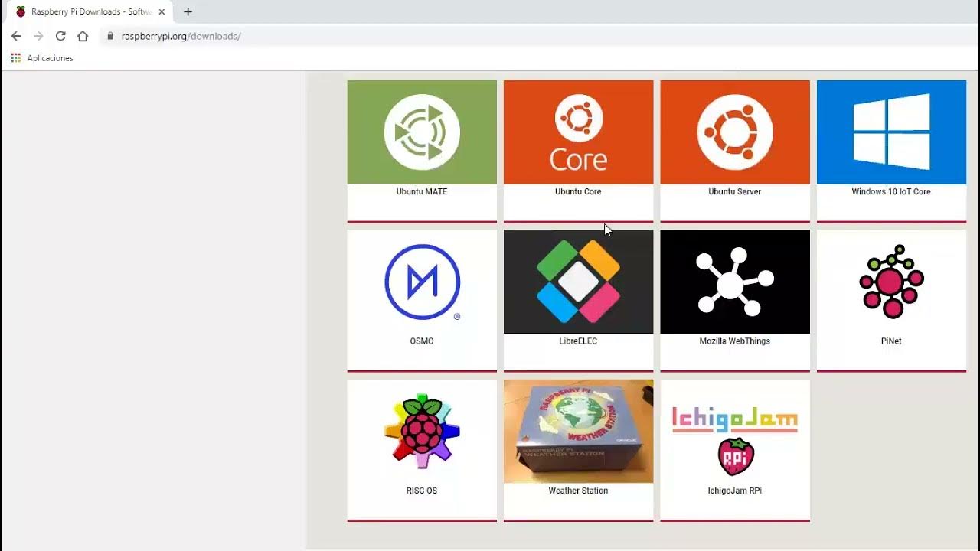This screenshot has height=551, width=980.
Task: Click the Raspberry Pi favicon in the tab
Action: [21, 12]
